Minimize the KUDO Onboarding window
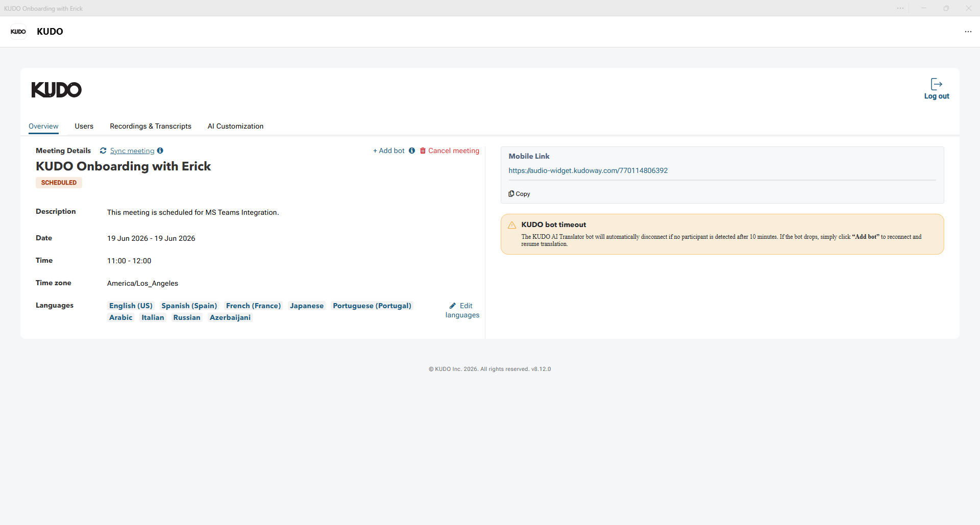Viewport: 980px width, 525px height. pos(924,8)
